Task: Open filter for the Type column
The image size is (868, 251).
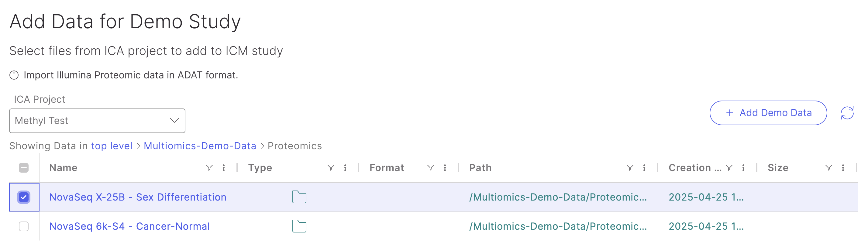Action: [x=331, y=168]
